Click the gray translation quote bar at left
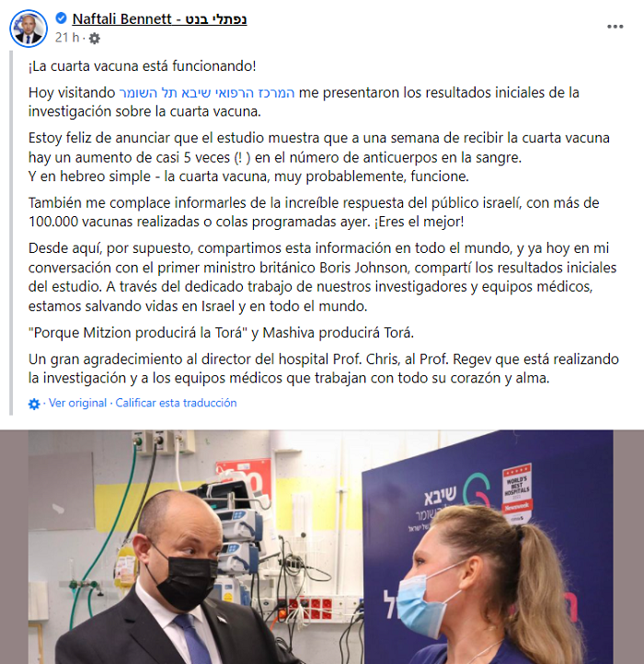Screen dimensions: 644x664 [11, 233]
